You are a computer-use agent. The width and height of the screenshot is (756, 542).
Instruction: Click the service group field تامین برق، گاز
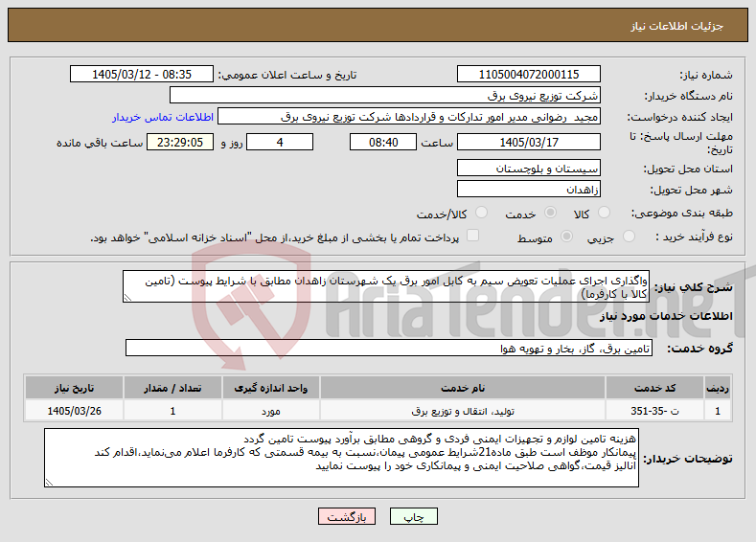[389, 348]
